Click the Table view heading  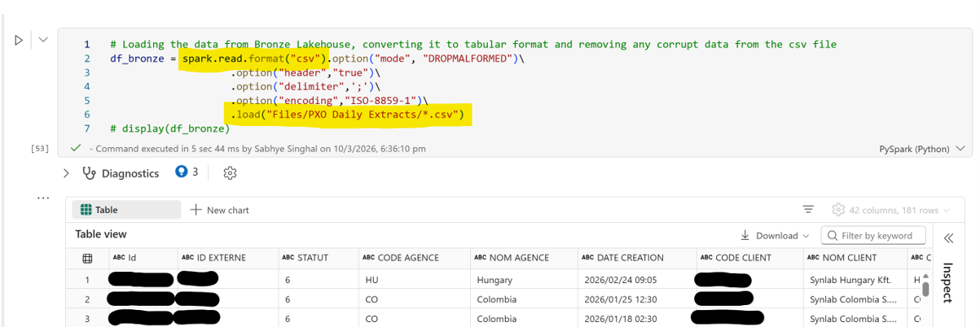[x=101, y=234]
